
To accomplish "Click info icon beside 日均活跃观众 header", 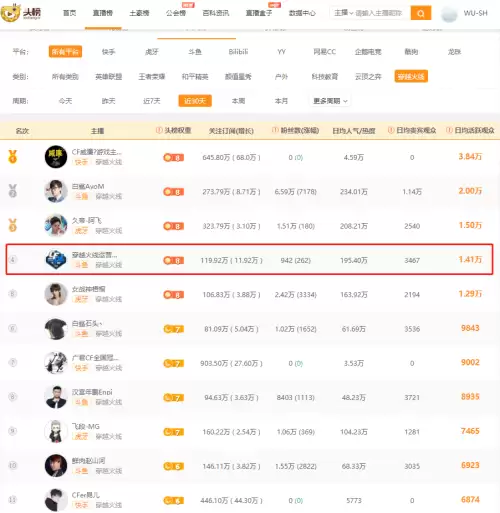I will (449, 130).
